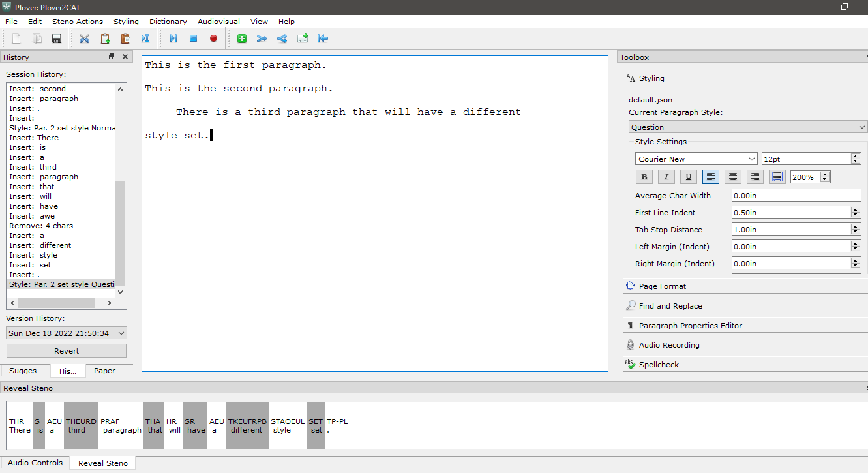Open the Audiovisual menu
Screen dimensions: 868x473
point(218,22)
